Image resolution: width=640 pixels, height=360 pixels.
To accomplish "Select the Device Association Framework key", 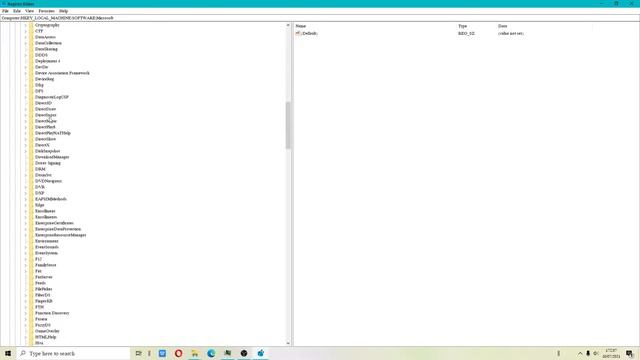I will [x=62, y=73].
